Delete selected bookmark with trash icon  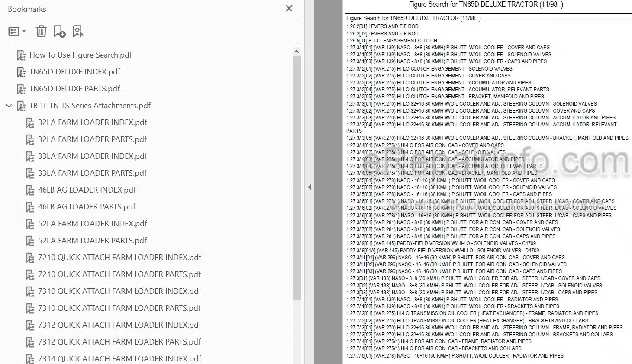[41, 31]
